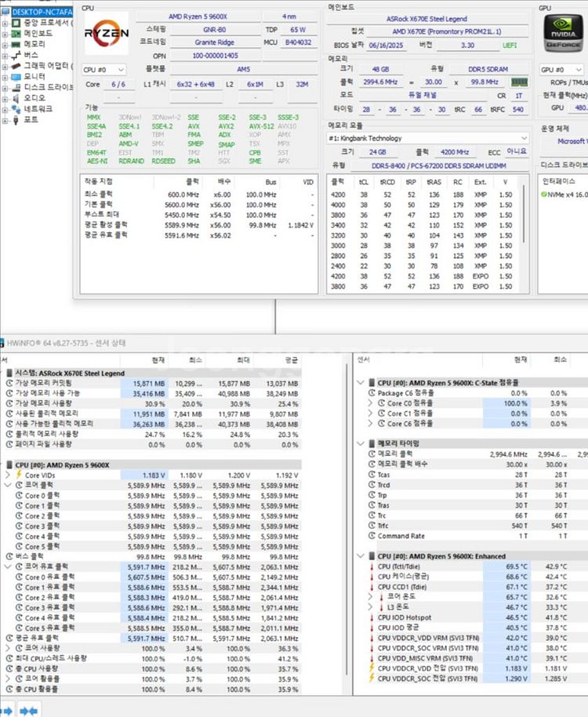This screenshot has width=588, height=717.
Task: Open the CPU #0 selector dropdown
Action: [103, 70]
